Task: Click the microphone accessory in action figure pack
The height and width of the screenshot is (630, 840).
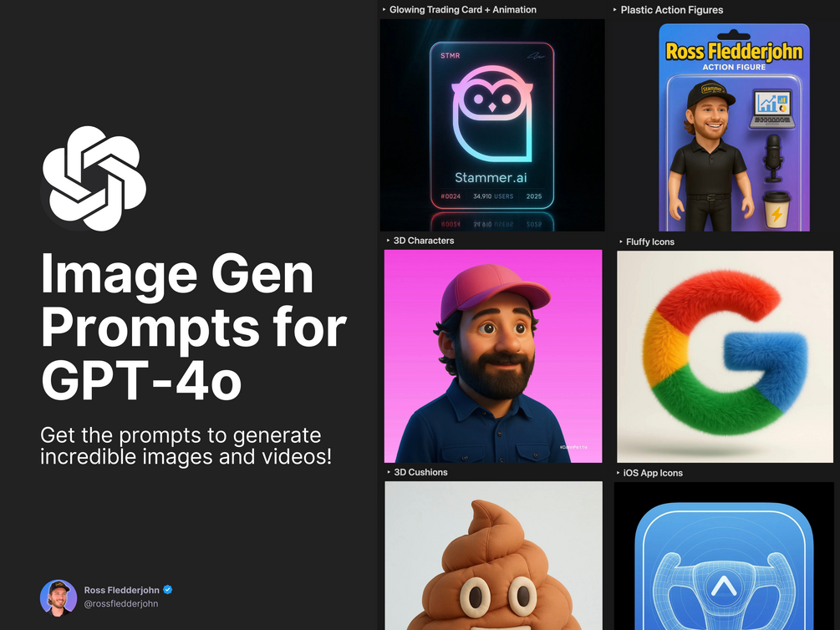Action: coord(772,157)
